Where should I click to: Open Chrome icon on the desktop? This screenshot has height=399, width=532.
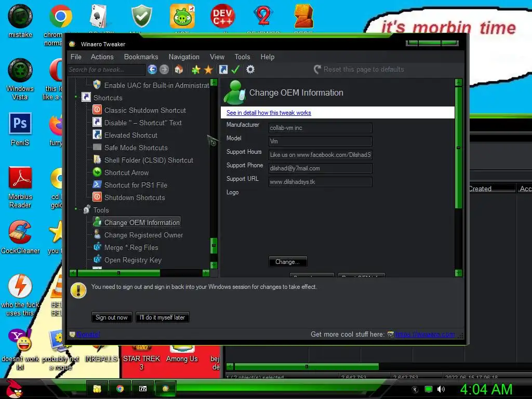[60, 16]
